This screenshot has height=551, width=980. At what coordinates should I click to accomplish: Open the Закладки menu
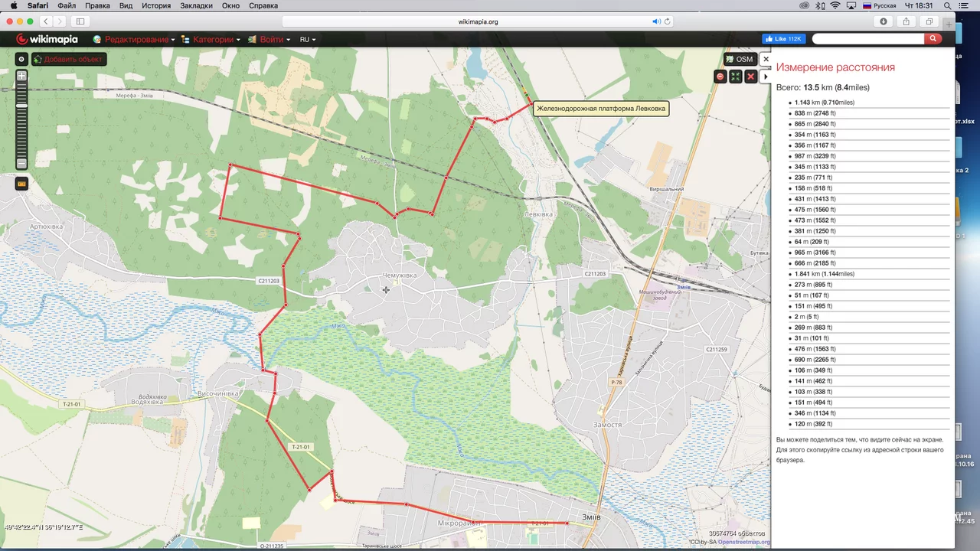pyautogui.click(x=197, y=5)
